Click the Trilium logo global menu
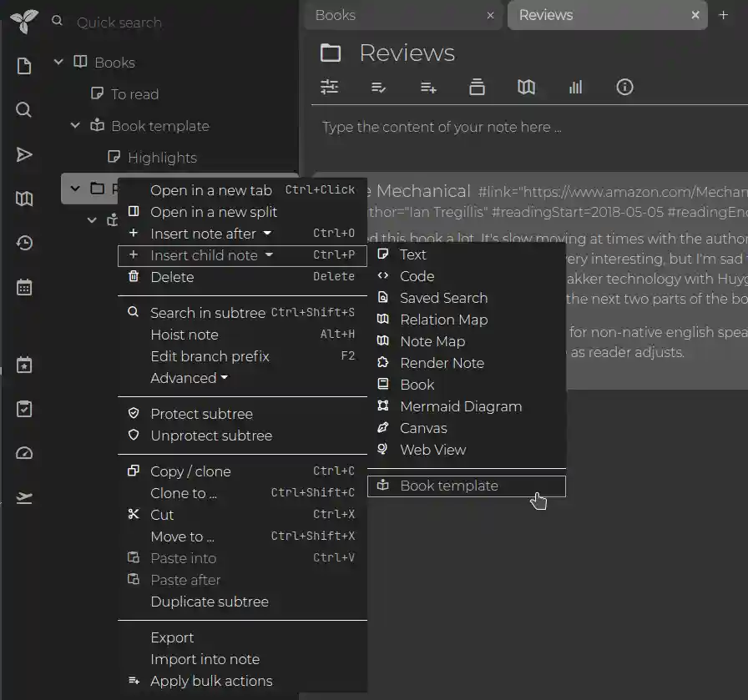 23,23
